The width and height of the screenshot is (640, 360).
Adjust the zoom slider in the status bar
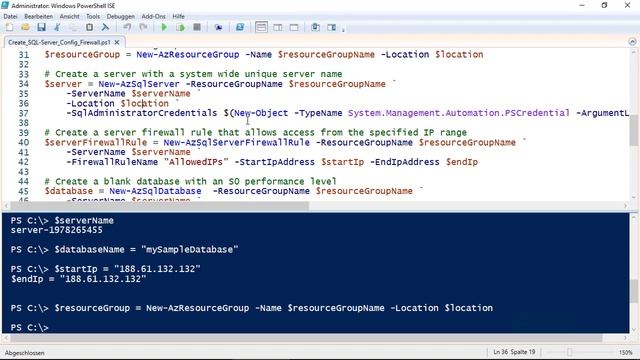click(570, 352)
